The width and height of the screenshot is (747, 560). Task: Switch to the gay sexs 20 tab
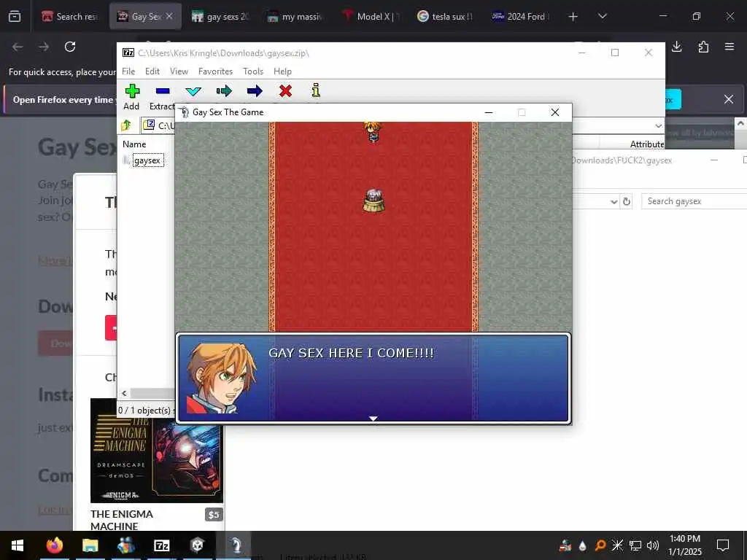(220, 17)
